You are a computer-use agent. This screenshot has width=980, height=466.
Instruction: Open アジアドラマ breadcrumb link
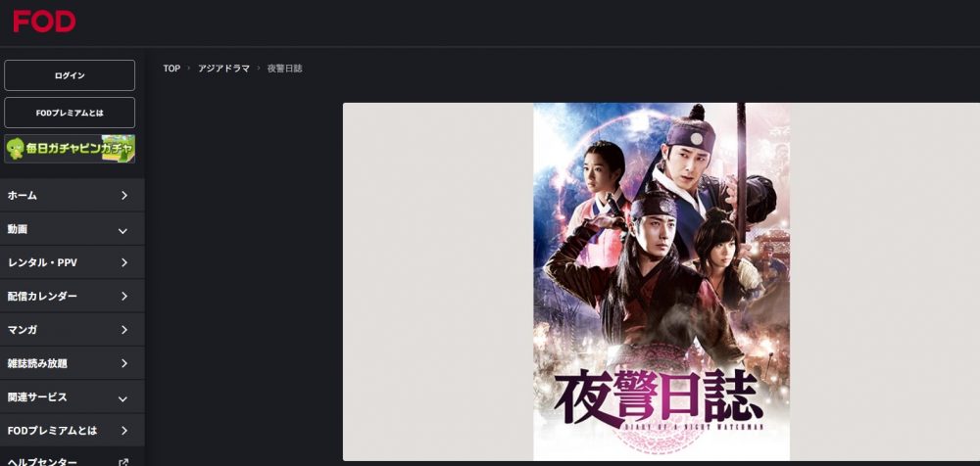tap(223, 69)
